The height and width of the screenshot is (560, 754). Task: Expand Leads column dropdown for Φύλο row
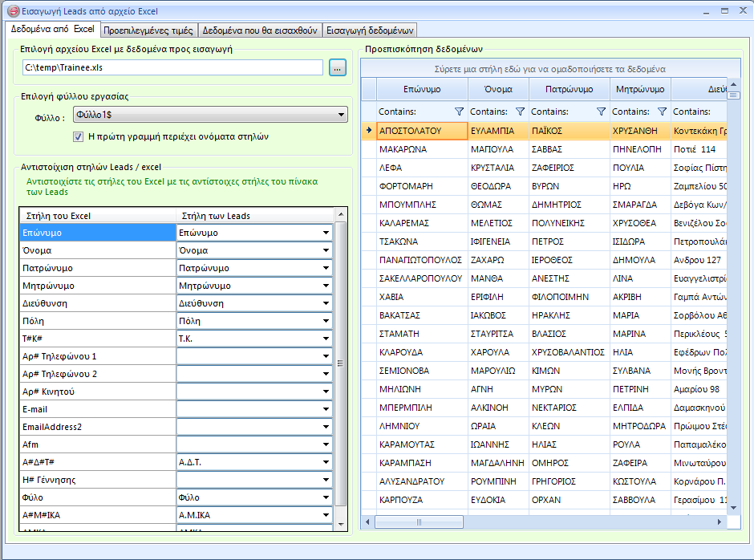coord(326,498)
